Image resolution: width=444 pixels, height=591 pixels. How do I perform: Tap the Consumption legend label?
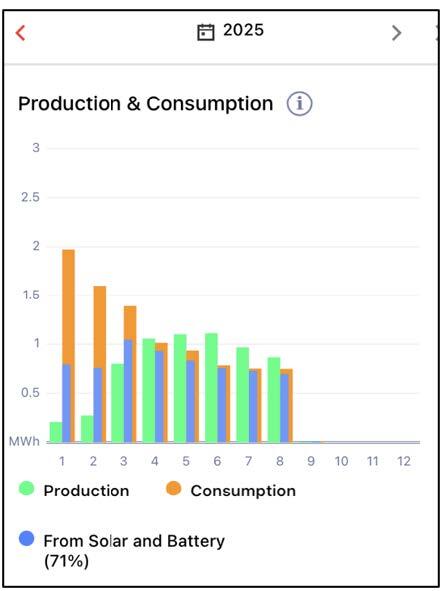click(x=243, y=491)
